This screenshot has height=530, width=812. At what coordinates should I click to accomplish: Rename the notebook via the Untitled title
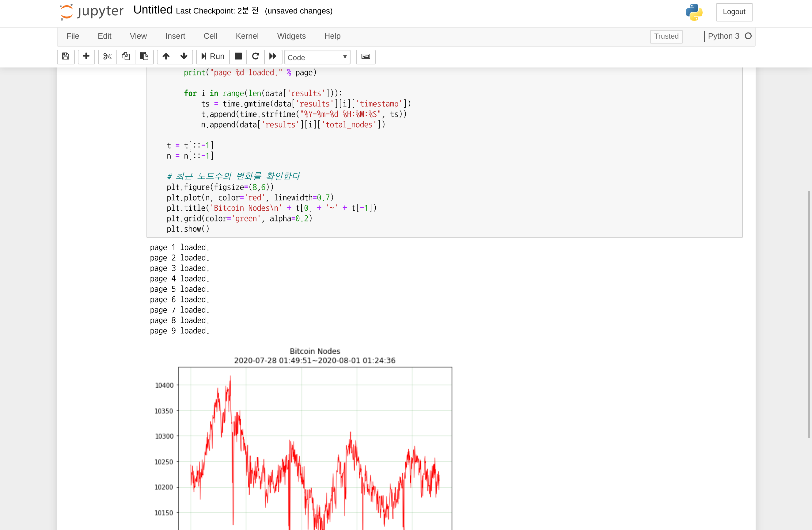point(153,10)
